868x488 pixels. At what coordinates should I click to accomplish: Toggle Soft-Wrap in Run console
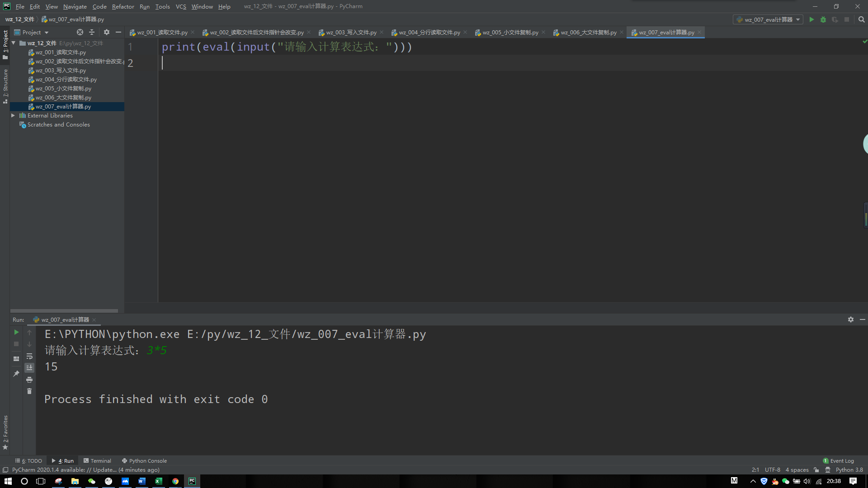point(29,356)
